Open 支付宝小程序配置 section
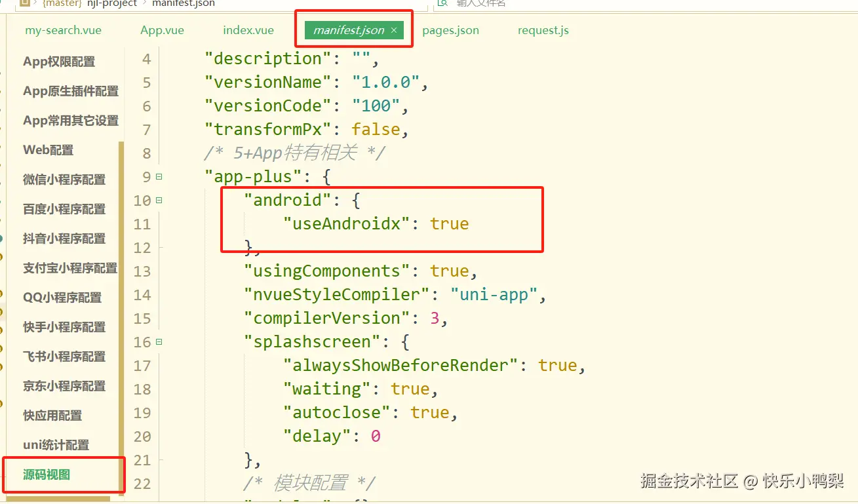858x504 pixels. 70,268
